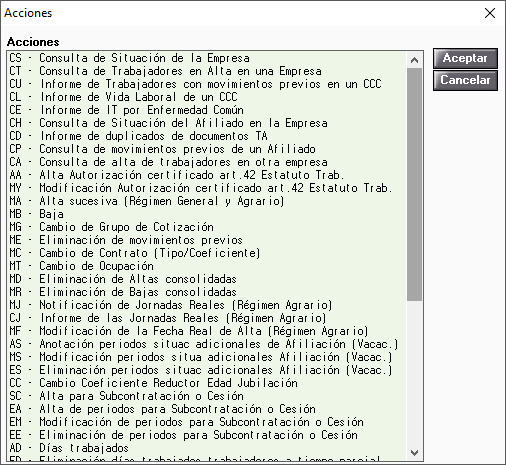Click the Cancelar button
The height and width of the screenshot is (465, 506).
tap(465, 80)
